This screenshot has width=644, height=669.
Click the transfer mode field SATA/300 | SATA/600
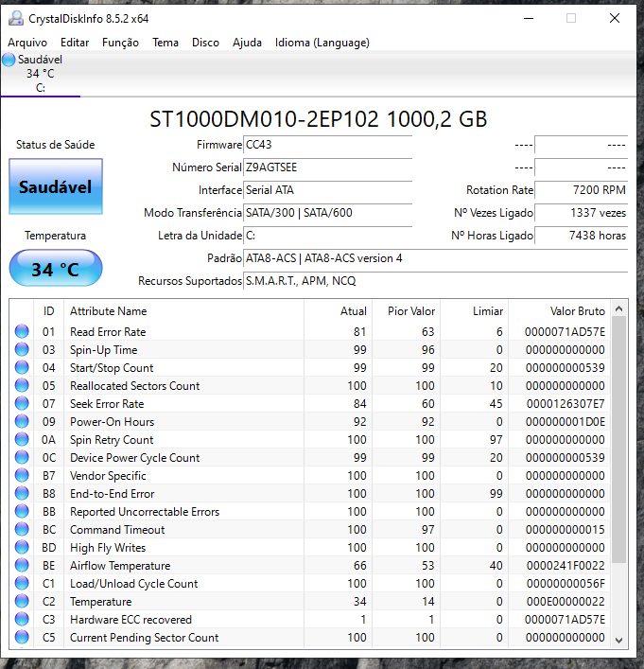tap(327, 213)
